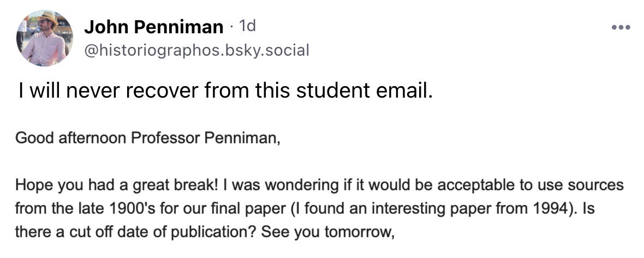Click "I was wondering" in the email
This screenshot has height=258, width=644.
[267, 185]
